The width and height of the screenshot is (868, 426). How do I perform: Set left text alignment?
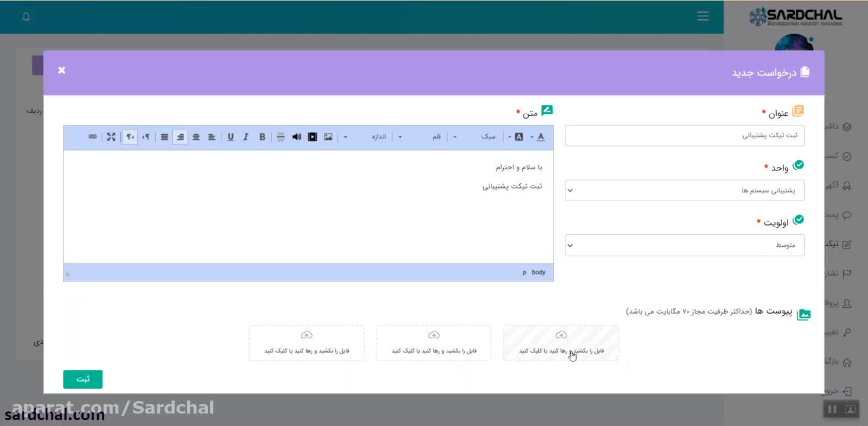[x=212, y=137]
